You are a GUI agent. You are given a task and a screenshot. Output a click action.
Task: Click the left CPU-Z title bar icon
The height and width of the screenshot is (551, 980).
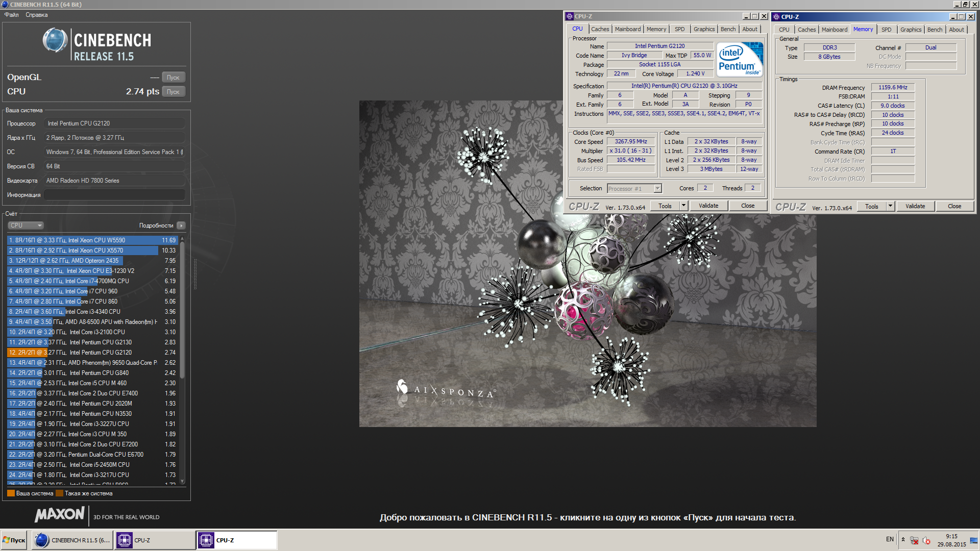(x=570, y=16)
